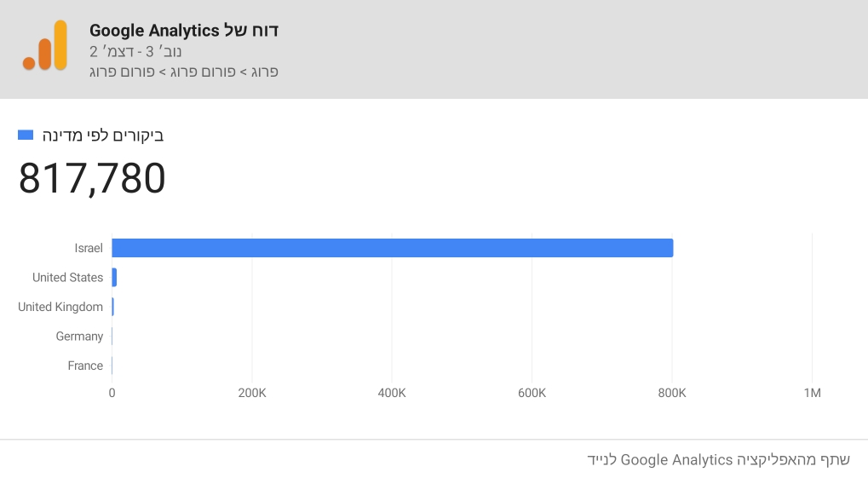The image size is (868, 478).
Task: Click the 800K axis tick label
Action: coord(672,393)
